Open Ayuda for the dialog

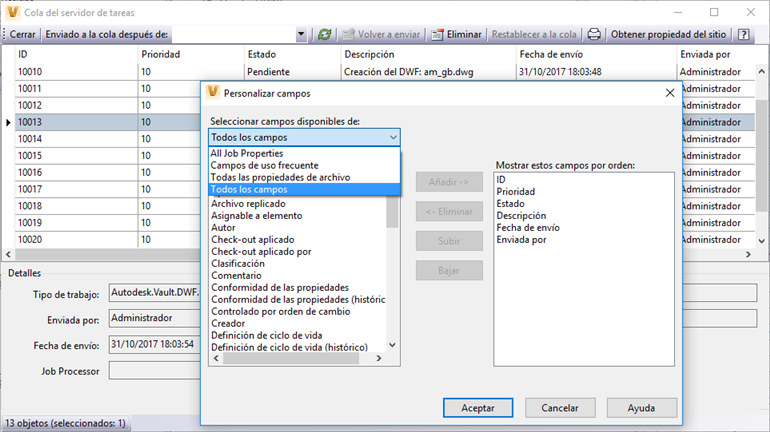click(x=641, y=408)
